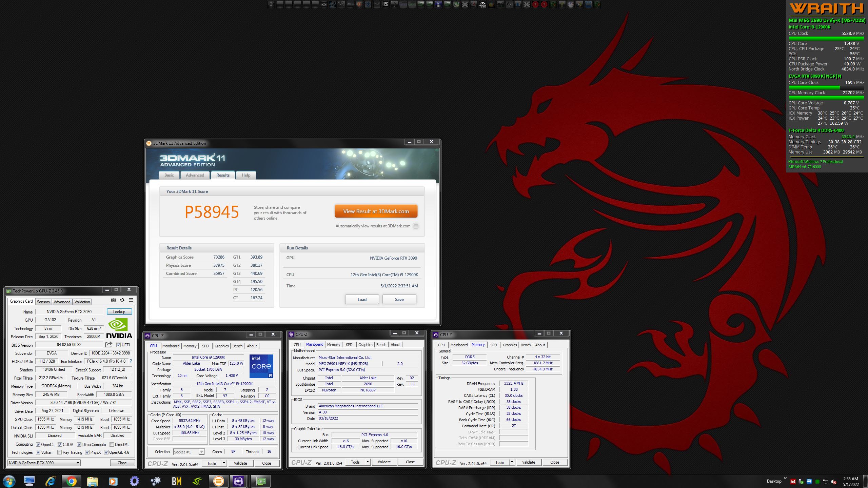Switch to CPU-Z purple chip taskbar icon
Image resolution: width=868 pixels, height=488 pixels.
pos(238,481)
